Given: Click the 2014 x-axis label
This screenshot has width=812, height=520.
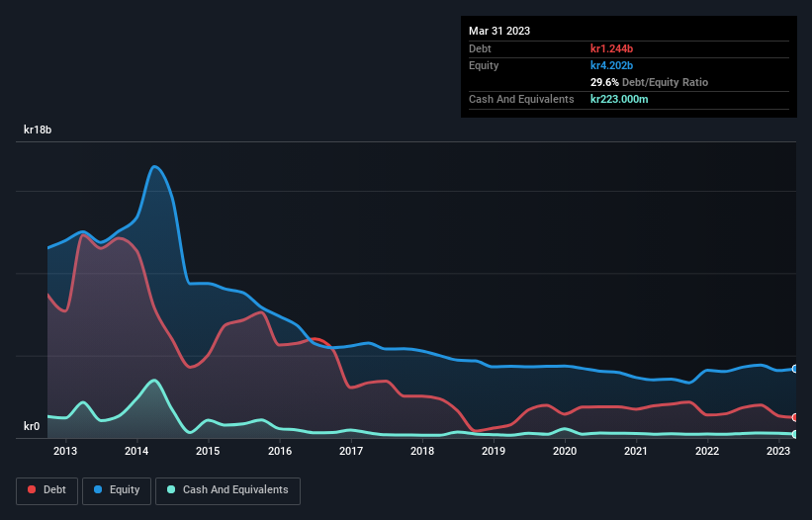Looking at the screenshot, I should point(136,451).
